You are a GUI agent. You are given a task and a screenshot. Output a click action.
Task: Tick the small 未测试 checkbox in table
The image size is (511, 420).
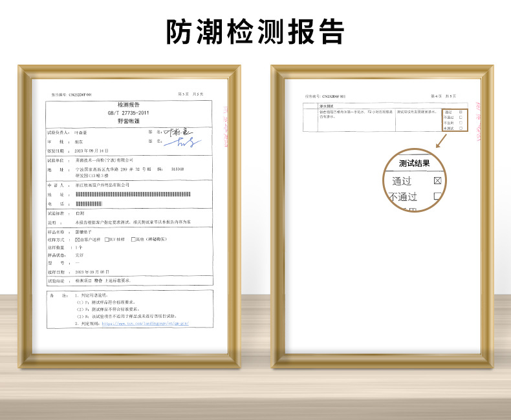tap(461, 129)
